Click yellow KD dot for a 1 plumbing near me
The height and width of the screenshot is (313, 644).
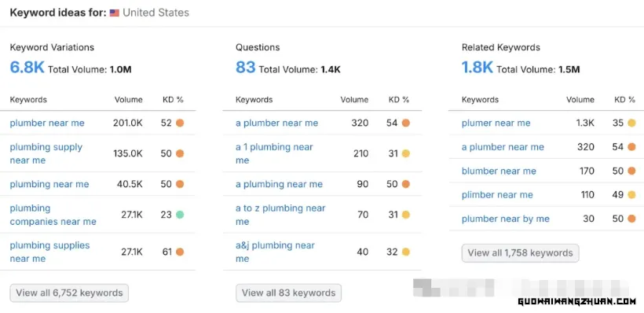pyautogui.click(x=406, y=153)
